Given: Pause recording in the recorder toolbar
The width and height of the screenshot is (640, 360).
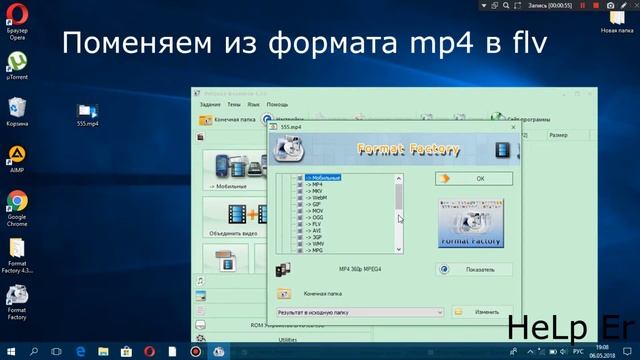Looking at the screenshot, I should click(x=582, y=5).
